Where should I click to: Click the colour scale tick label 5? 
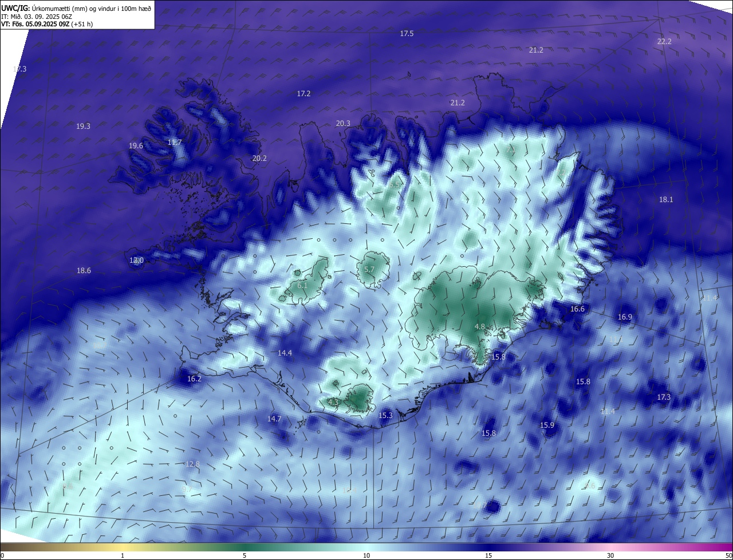click(245, 555)
